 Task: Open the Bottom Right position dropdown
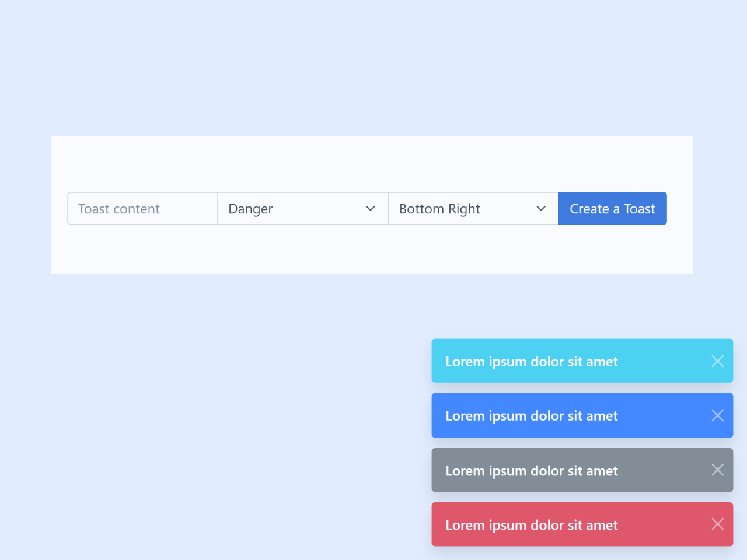473,208
